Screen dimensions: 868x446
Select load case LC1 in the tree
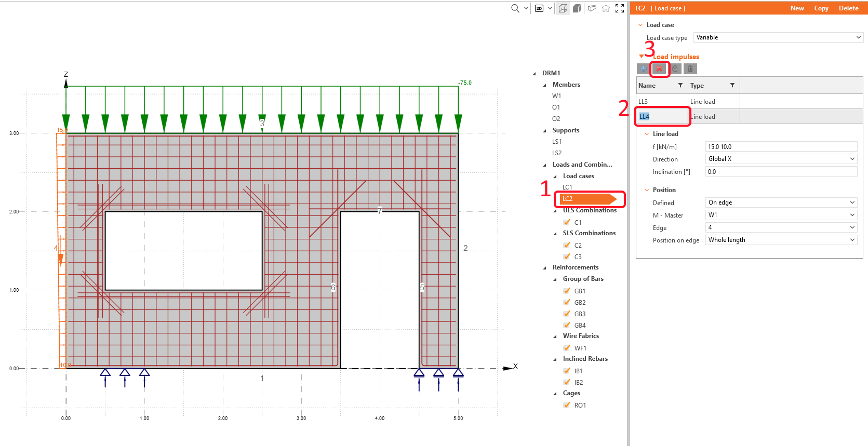567,187
